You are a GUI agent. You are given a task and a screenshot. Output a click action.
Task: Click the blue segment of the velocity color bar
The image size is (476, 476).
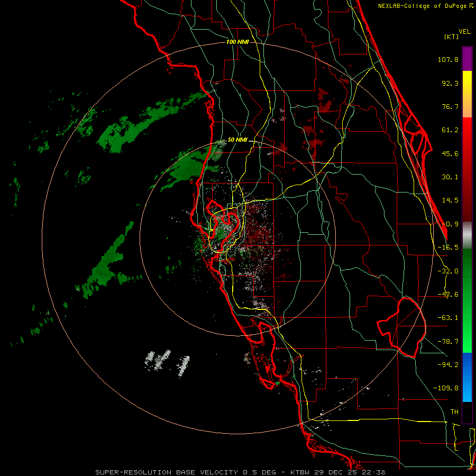pyautogui.click(x=467, y=377)
